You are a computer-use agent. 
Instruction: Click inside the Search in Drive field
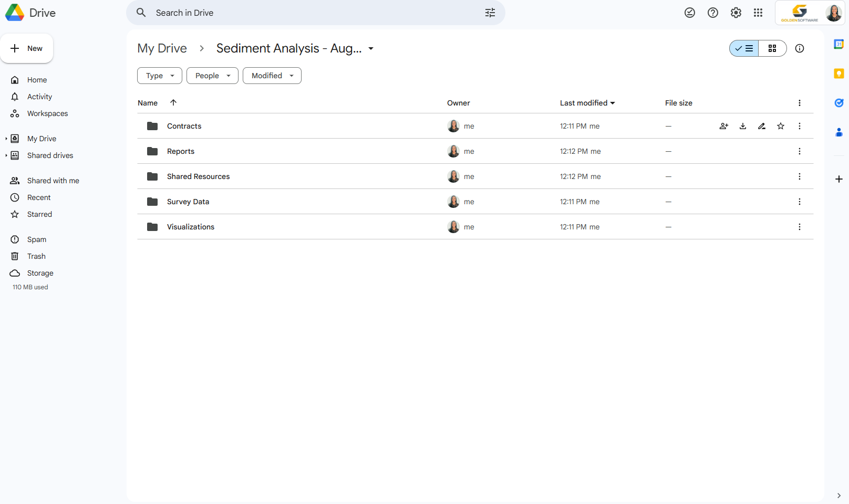pyautogui.click(x=315, y=13)
